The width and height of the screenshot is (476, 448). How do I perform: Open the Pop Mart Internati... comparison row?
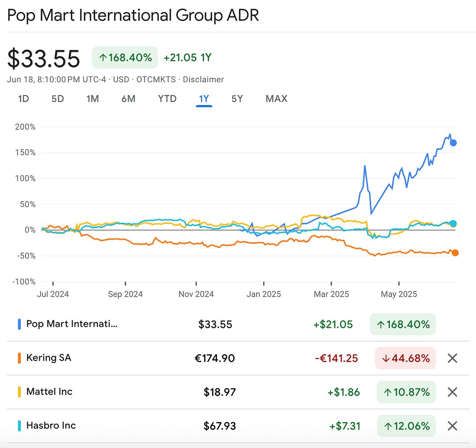pos(238,324)
